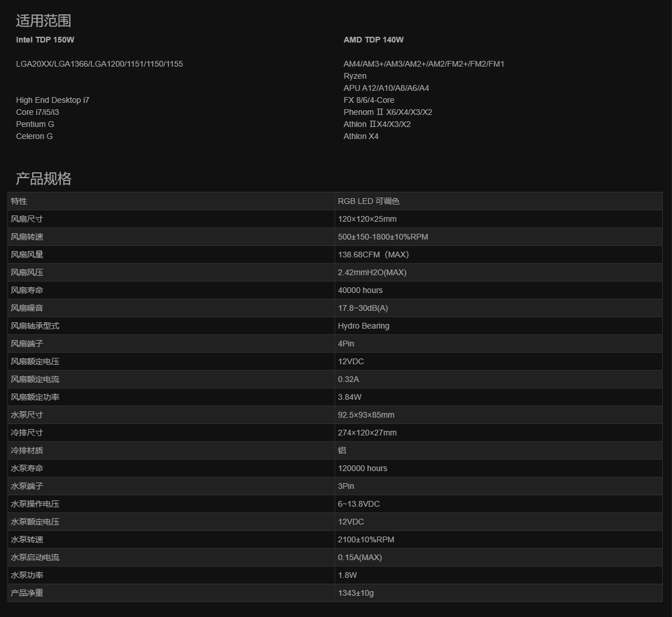Click the 40000 hours value

tap(360, 290)
